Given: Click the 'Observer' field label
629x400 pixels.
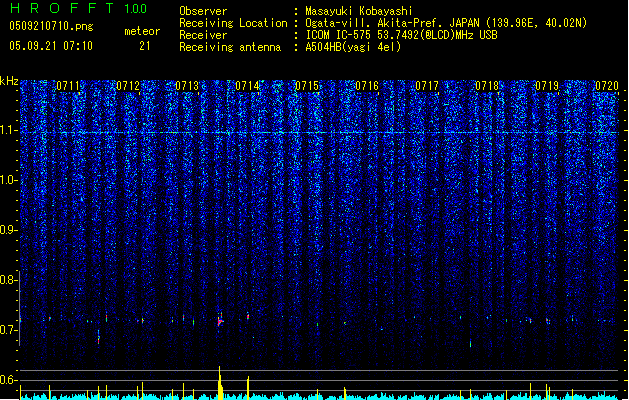Looking at the screenshot, I should [x=203, y=11].
